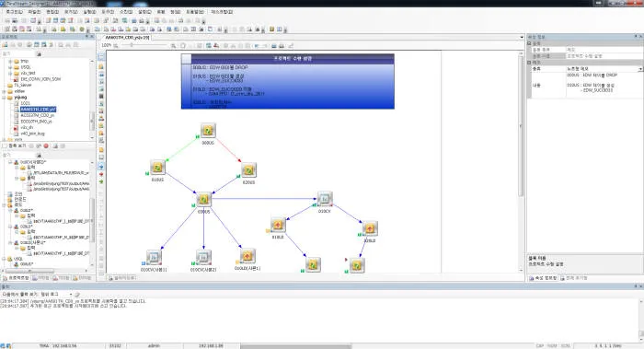Click the lower tree horizontal scrollbar

point(29,271)
